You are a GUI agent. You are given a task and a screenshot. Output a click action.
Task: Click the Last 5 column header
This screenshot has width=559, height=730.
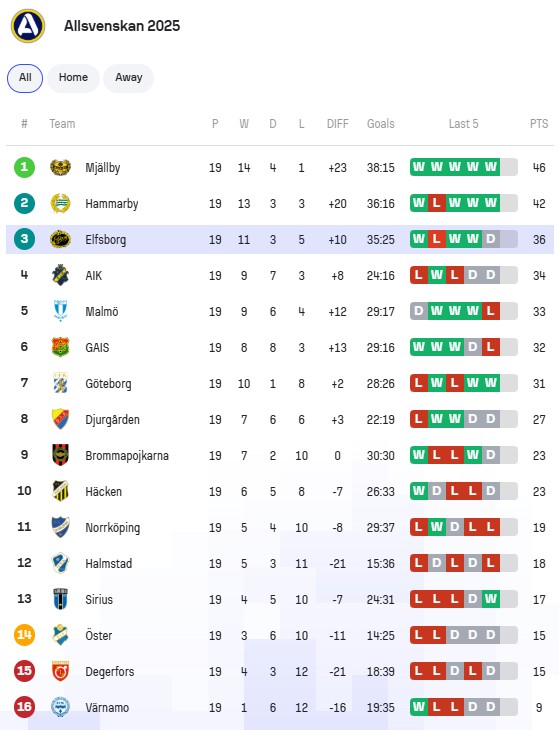pyautogui.click(x=463, y=124)
